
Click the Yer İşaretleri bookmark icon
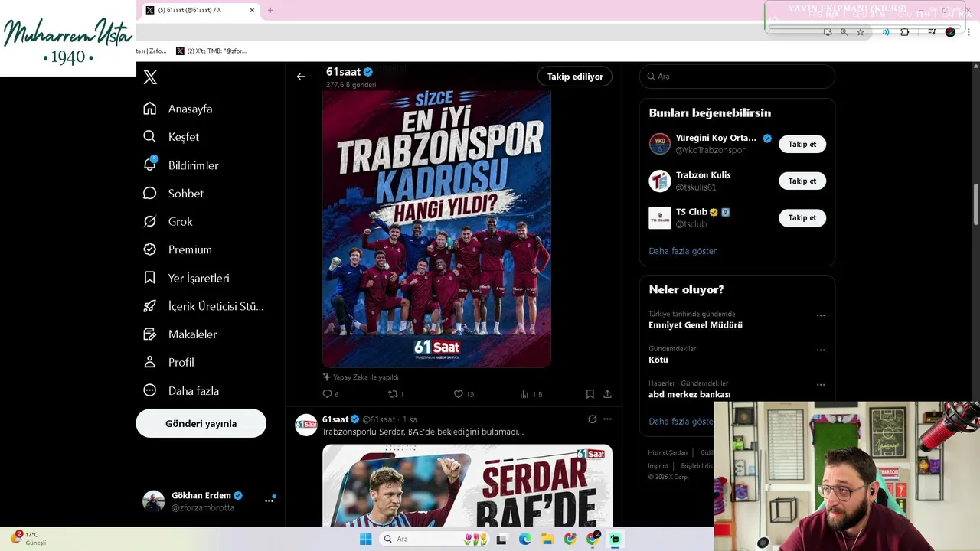(150, 278)
